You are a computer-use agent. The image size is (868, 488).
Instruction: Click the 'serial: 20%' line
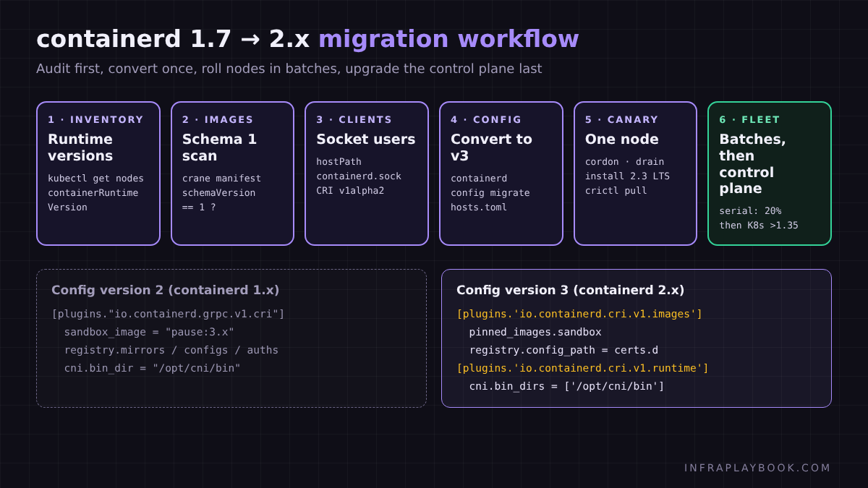pyautogui.click(x=750, y=210)
